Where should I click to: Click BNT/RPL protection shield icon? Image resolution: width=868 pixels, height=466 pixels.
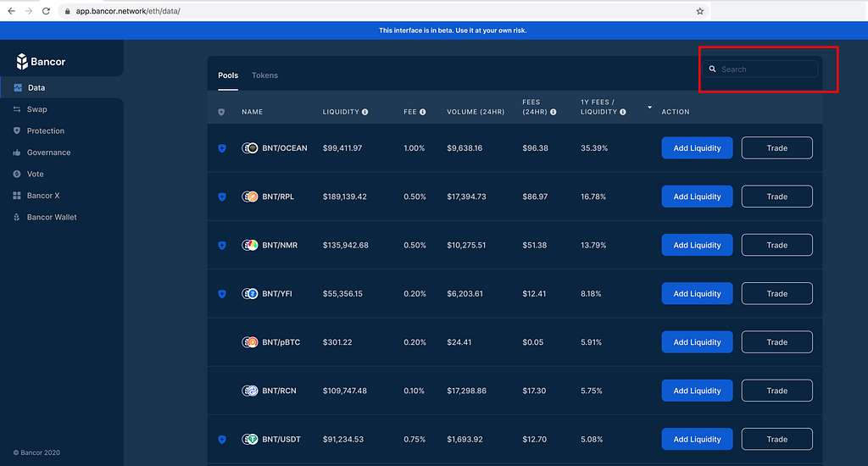(222, 197)
